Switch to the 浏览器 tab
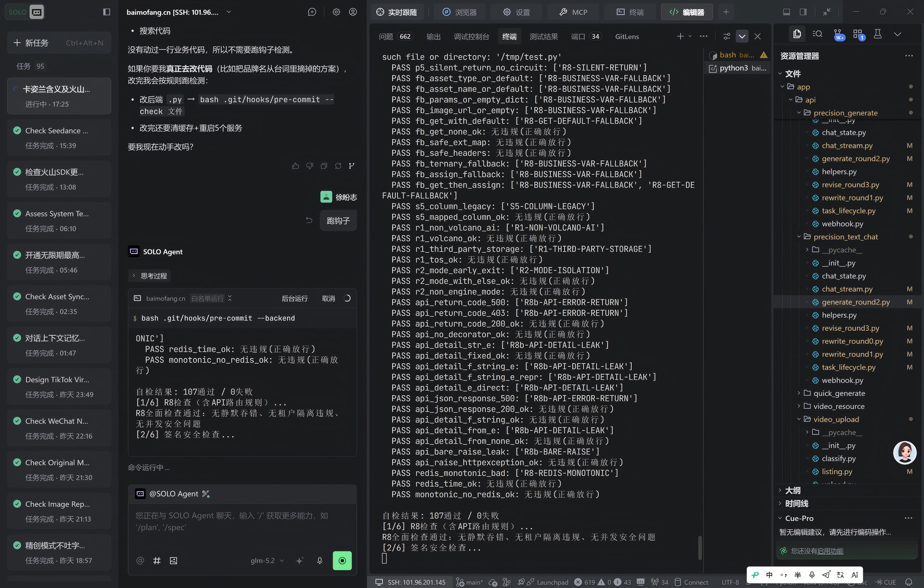 (x=460, y=12)
